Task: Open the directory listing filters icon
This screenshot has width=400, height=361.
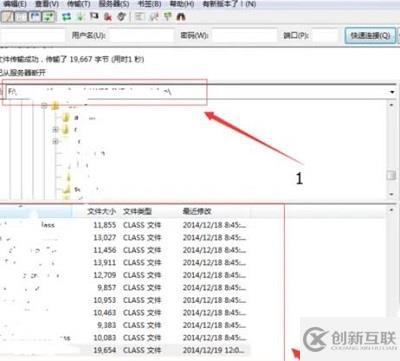Action: (140, 16)
